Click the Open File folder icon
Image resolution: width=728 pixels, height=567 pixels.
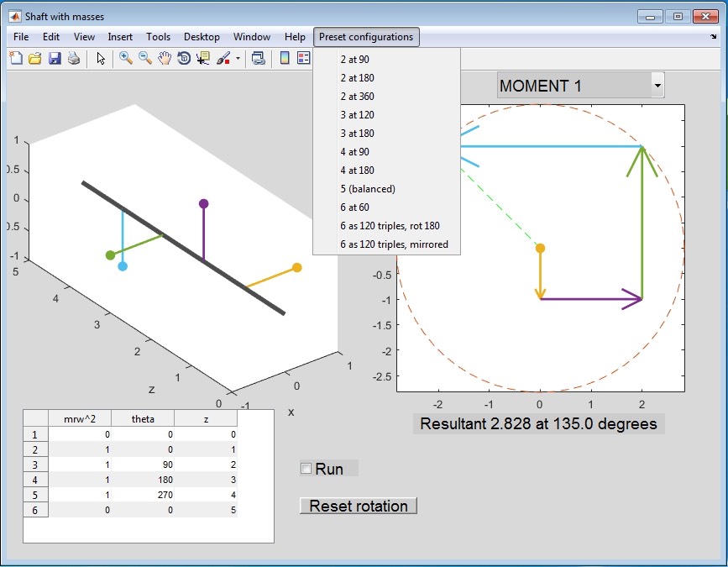click(35, 58)
